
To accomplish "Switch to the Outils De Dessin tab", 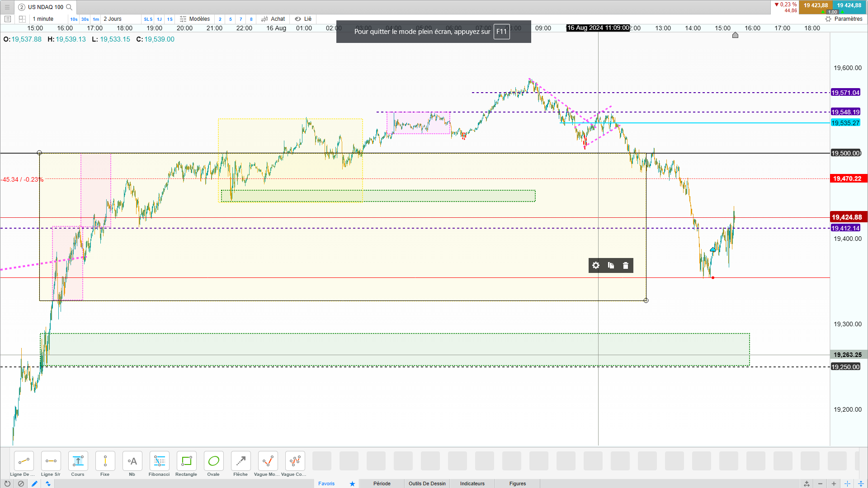I will (427, 483).
